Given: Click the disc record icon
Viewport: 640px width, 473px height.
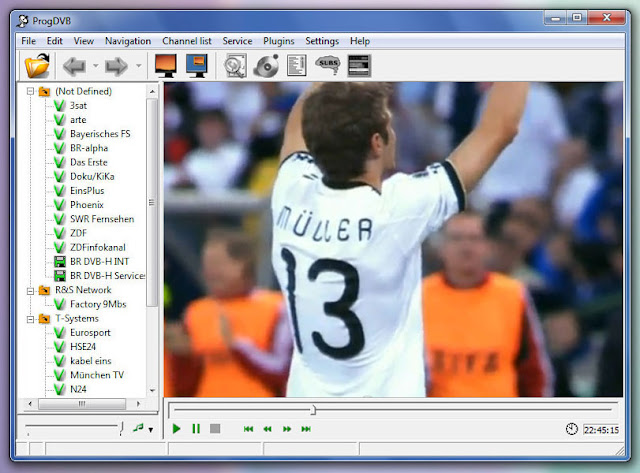Looking at the screenshot, I should [266, 65].
